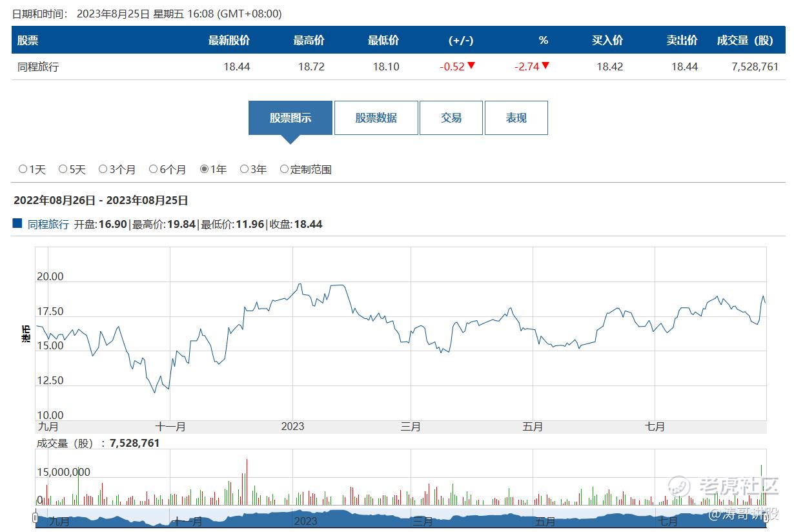The width and height of the screenshot is (794, 532).
Task: Choose the 3个月 range option
Action: 103,169
